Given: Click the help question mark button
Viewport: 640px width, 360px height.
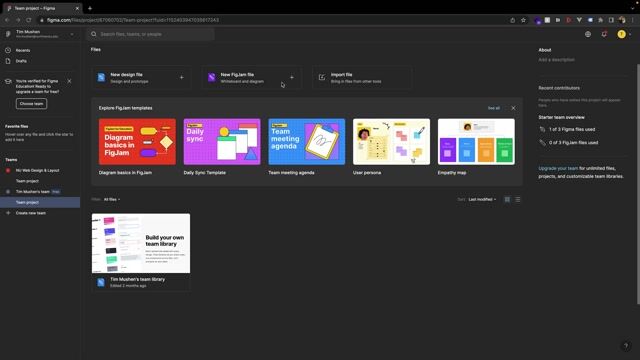Looking at the screenshot, I should pyautogui.click(x=626, y=346).
